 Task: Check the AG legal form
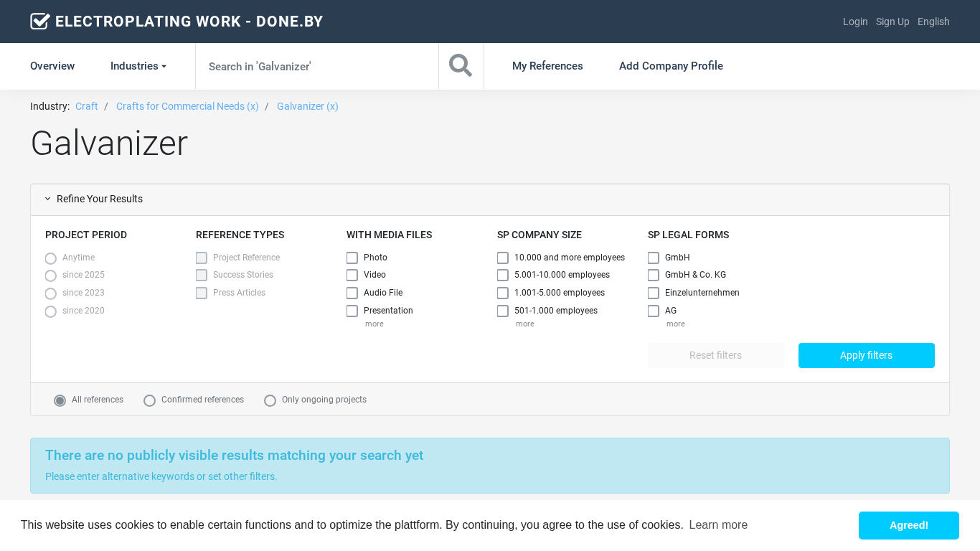tap(654, 311)
